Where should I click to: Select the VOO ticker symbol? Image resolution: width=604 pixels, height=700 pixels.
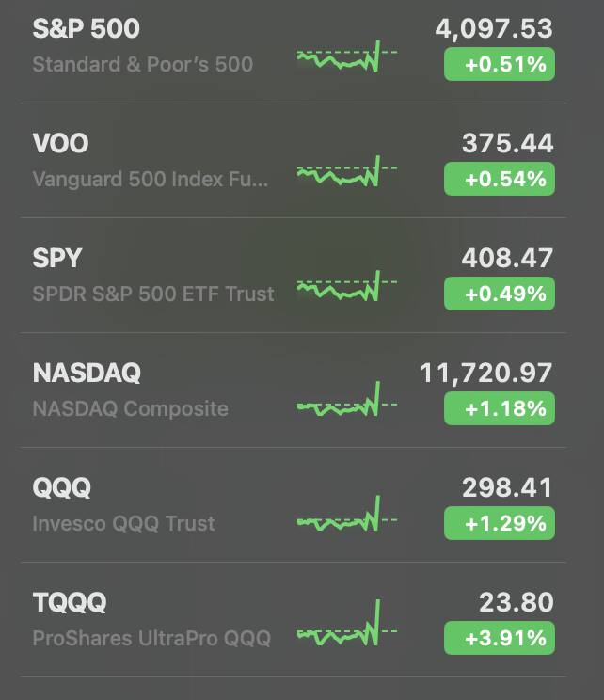(x=61, y=143)
